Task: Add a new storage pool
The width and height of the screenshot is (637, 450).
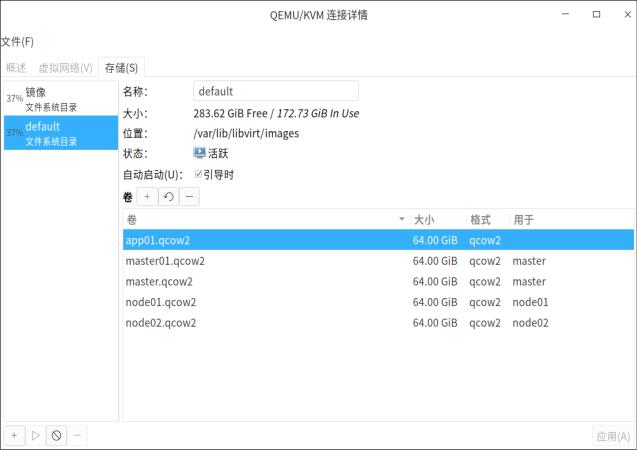Action: point(14,435)
